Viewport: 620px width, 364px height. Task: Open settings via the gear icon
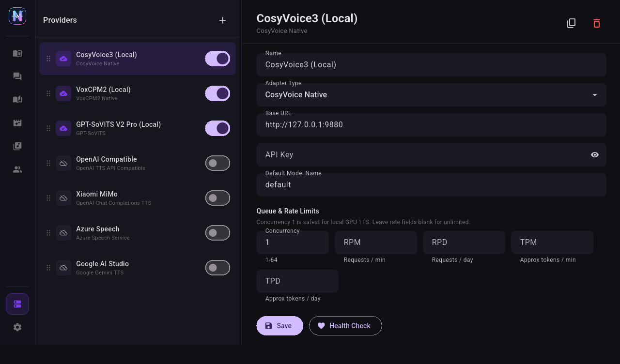pyautogui.click(x=17, y=327)
